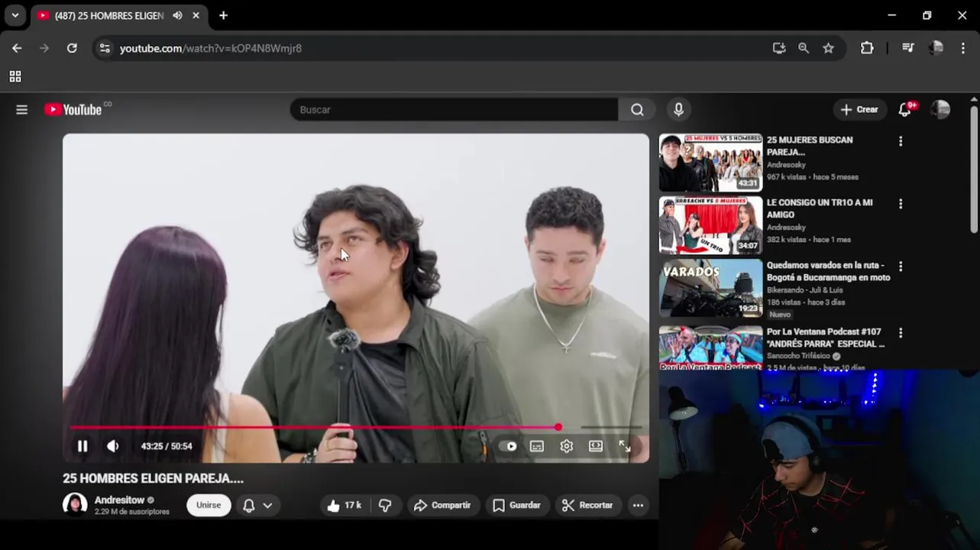Expand the subscription notification bell dropdown
This screenshot has width=980, height=550.
click(x=257, y=505)
